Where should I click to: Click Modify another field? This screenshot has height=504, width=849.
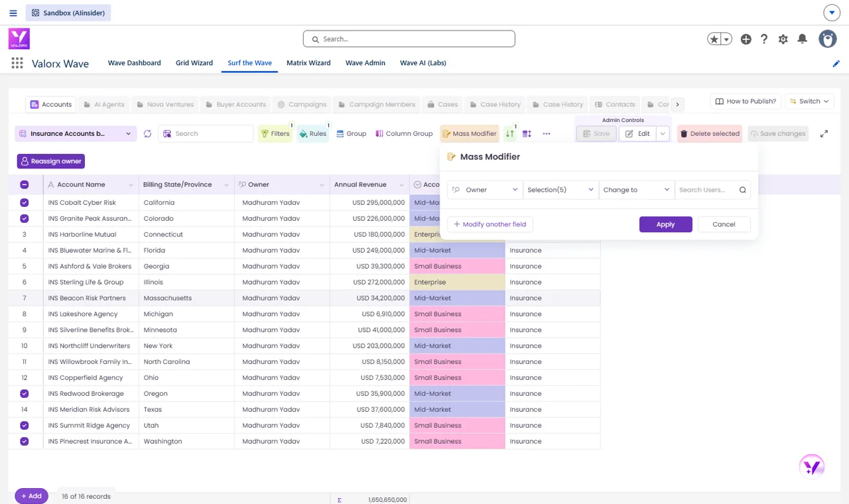coord(490,224)
